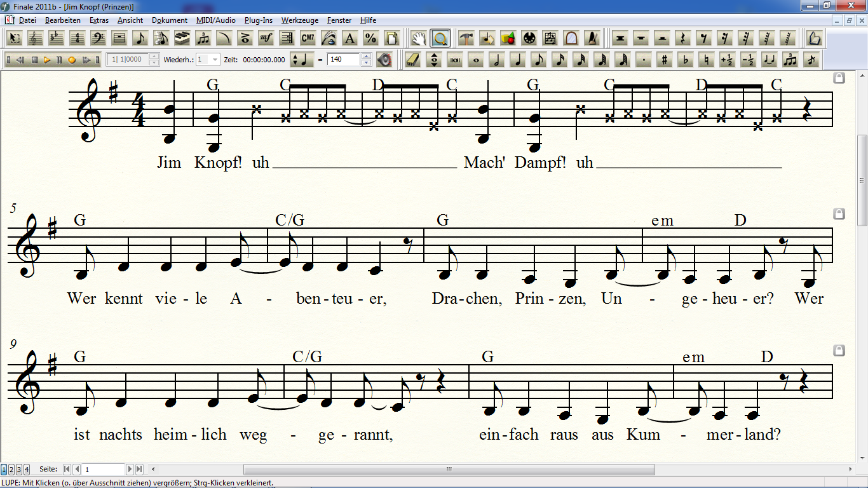Start recording with the record button
Screen dimensions: 868x488
click(72, 60)
